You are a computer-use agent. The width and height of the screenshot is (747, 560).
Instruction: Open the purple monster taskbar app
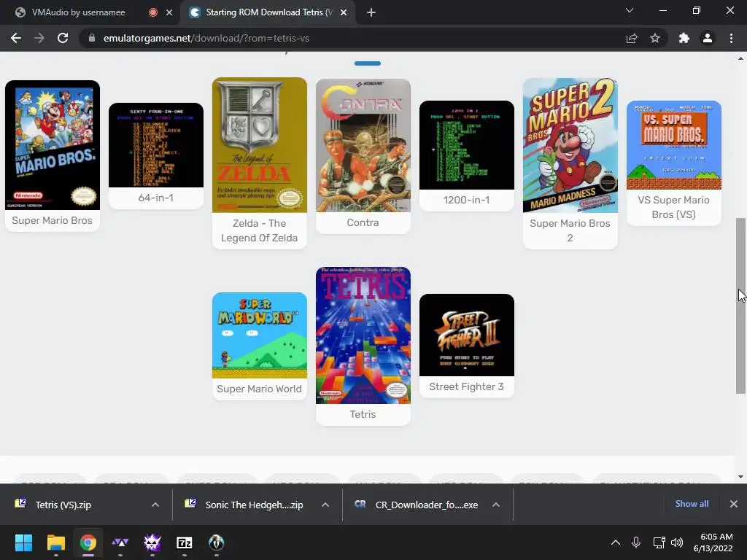[152, 542]
